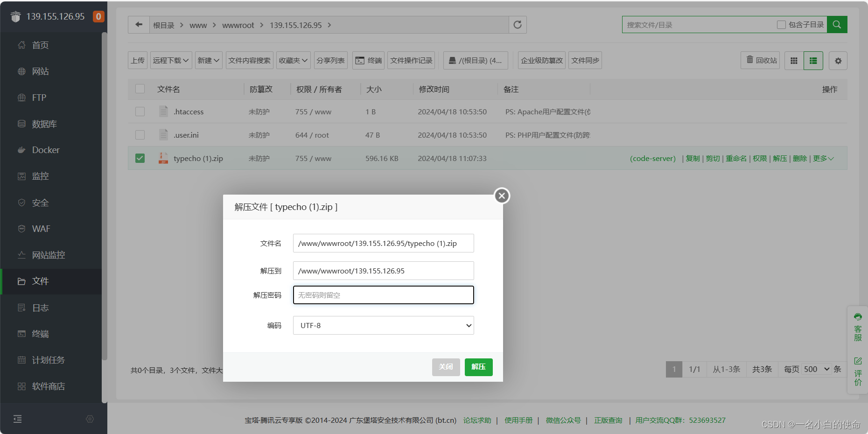The image size is (868, 434).
Task: Focus the extract-to (解压到) path field
Action: pos(384,271)
